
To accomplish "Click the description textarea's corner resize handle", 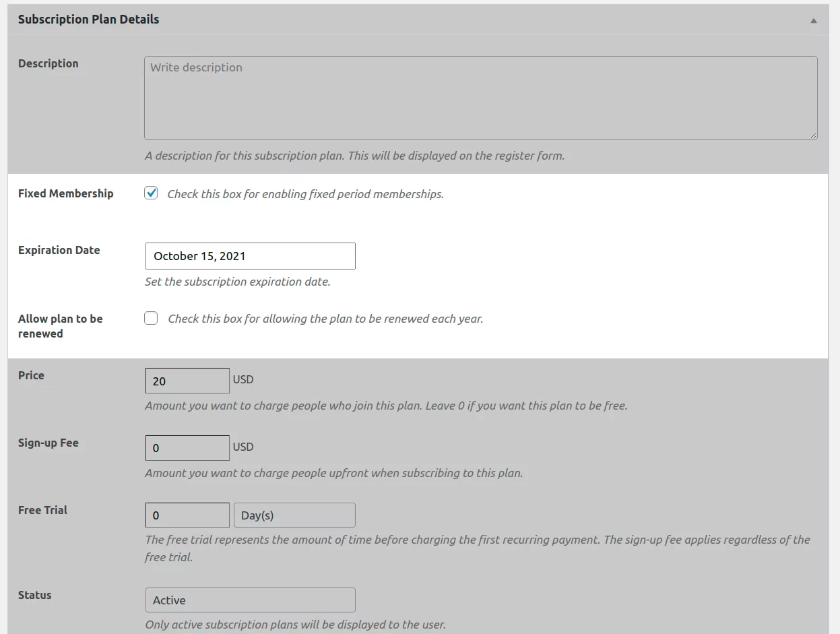I will 813,135.
